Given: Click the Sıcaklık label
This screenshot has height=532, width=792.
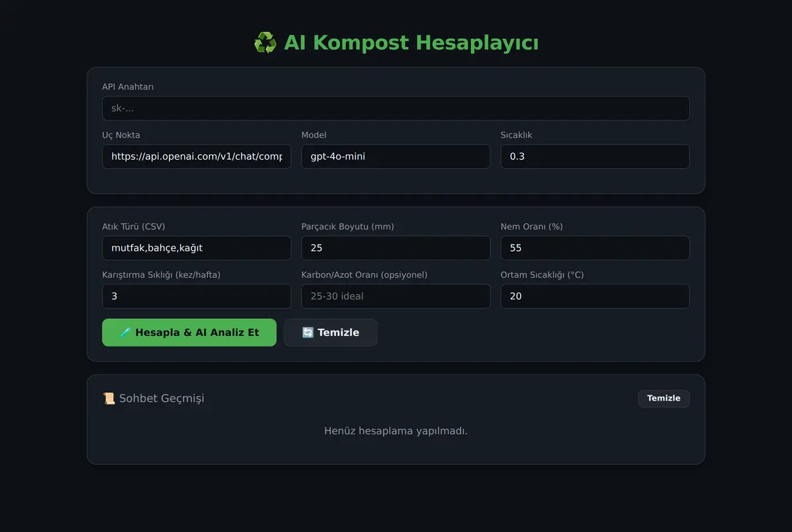Looking at the screenshot, I should coord(517,135).
